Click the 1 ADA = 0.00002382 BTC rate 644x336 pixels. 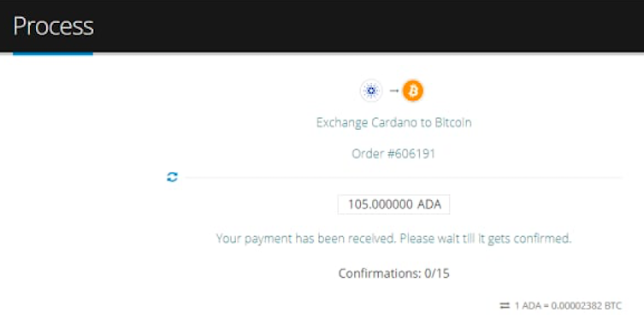pos(568,305)
